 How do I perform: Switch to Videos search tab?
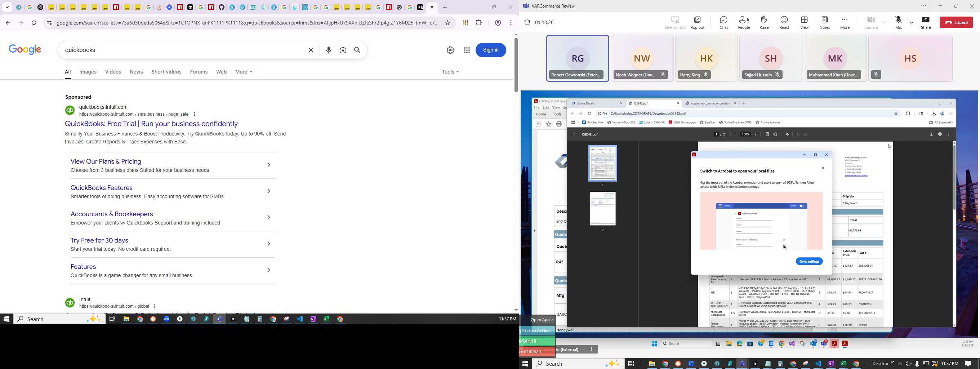pos(113,72)
